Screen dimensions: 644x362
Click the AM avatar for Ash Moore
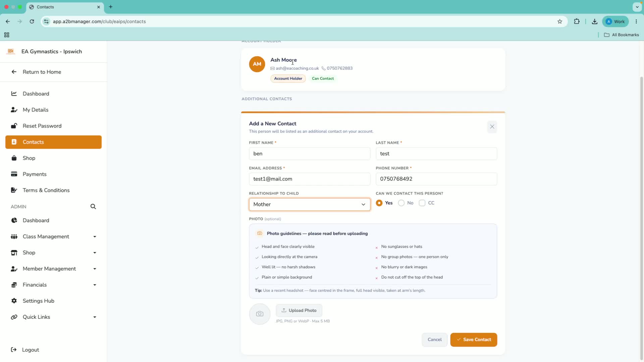[257, 64]
